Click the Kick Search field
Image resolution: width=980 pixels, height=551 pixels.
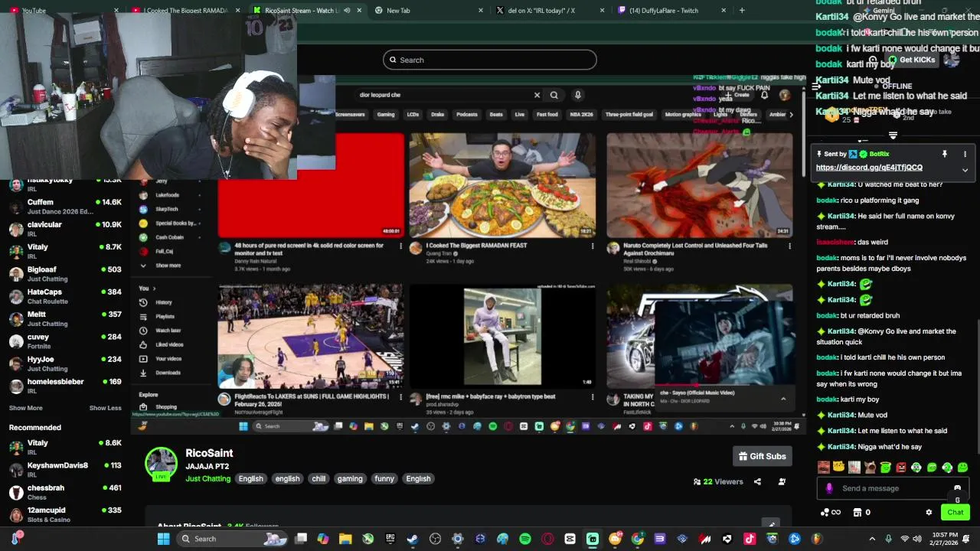click(490, 60)
